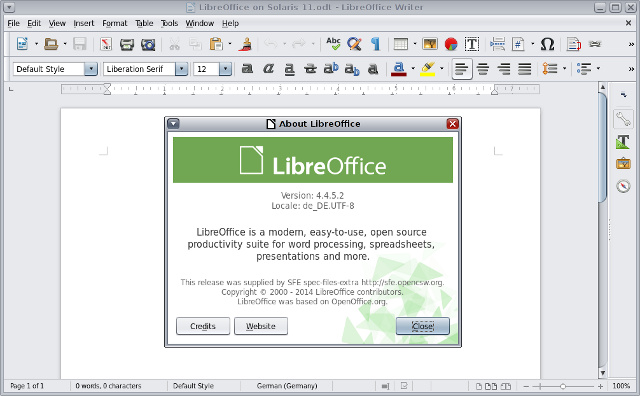
Task: Insert a text box icon
Action: tap(472, 44)
